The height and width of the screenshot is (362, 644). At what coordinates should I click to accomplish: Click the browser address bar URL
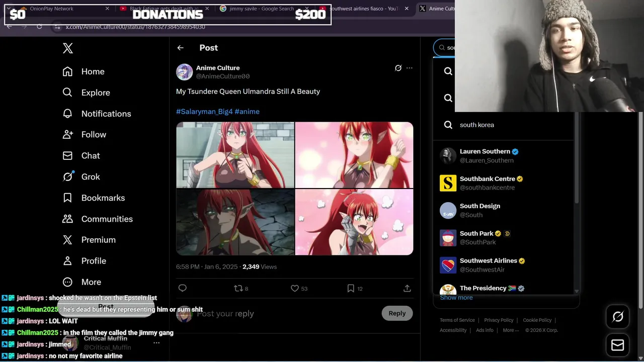[135, 27]
